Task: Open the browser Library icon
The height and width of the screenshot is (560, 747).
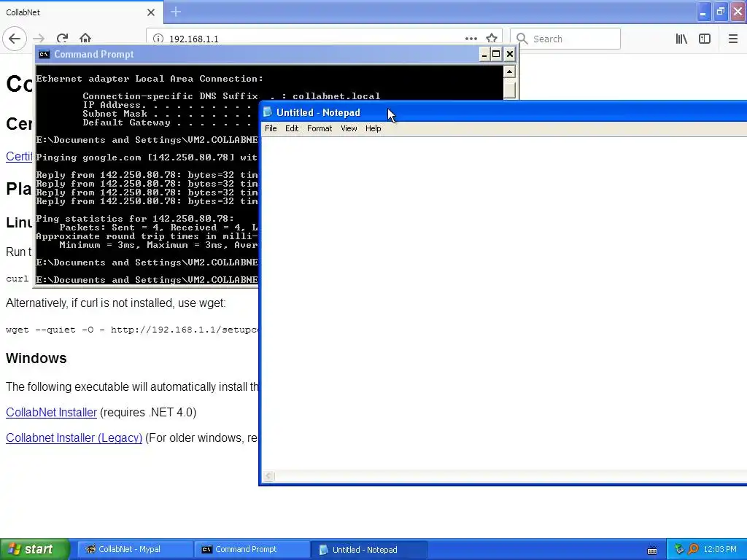Action: point(681,39)
